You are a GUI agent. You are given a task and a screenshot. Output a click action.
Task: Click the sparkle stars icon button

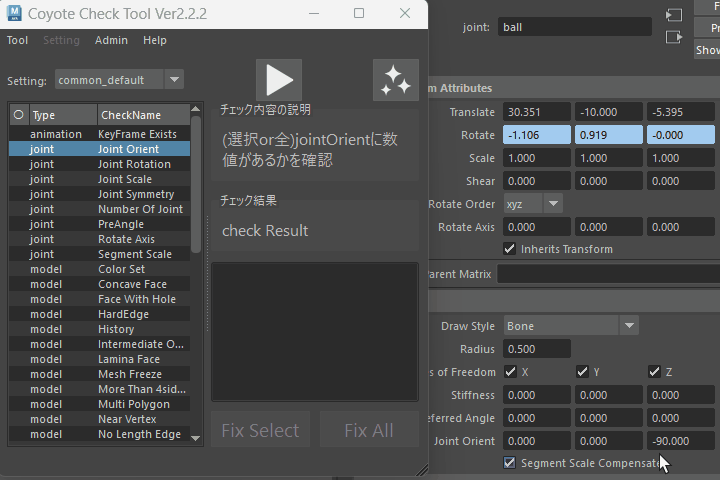[395, 80]
